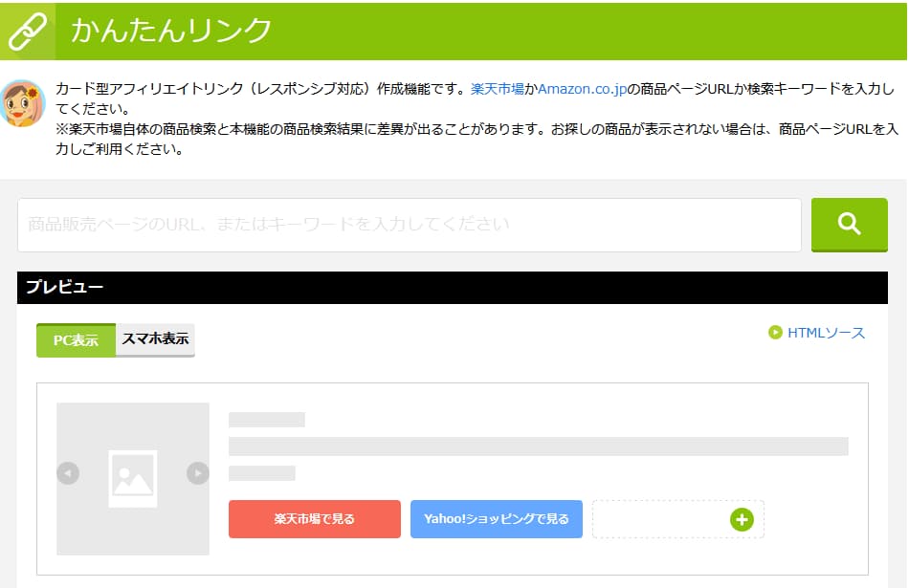909x588 pixels.
Task: Click the green plus add-button icon
Action: [x=742, y=519]
